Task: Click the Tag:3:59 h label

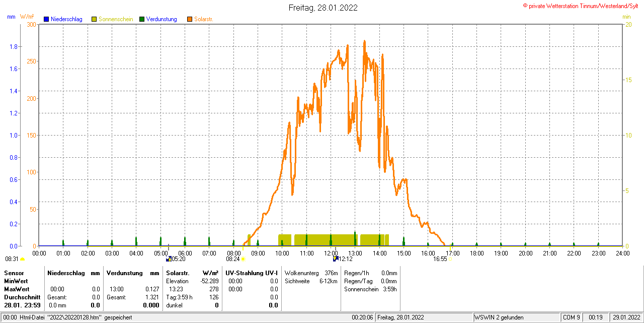Action: point(179,297)
